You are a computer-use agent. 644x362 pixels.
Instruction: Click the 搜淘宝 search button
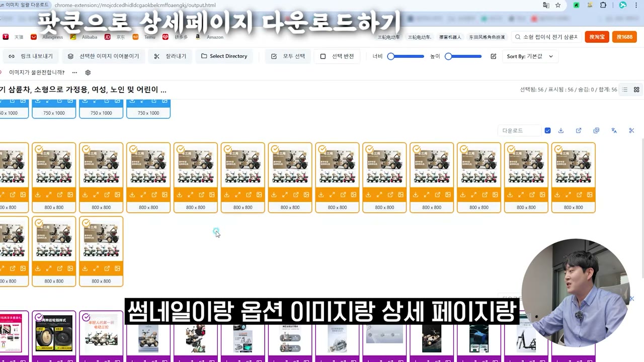point(597,37)
